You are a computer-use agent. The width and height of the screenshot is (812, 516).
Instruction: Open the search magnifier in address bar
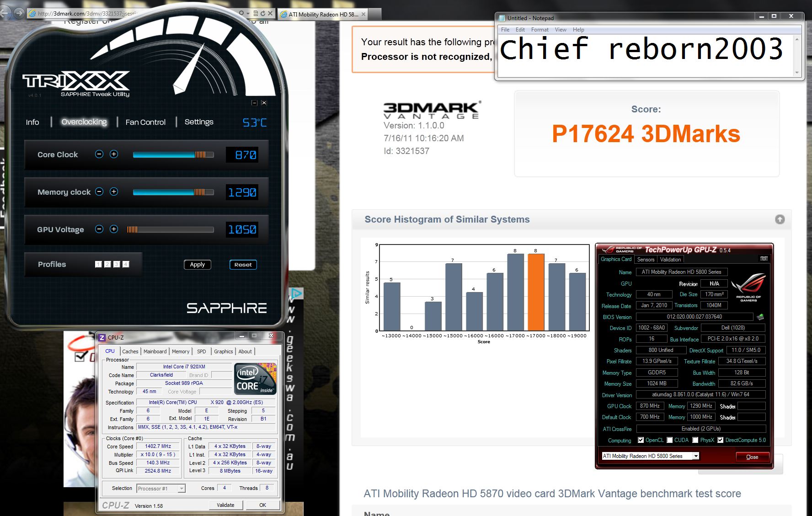(x=241, y=13)
